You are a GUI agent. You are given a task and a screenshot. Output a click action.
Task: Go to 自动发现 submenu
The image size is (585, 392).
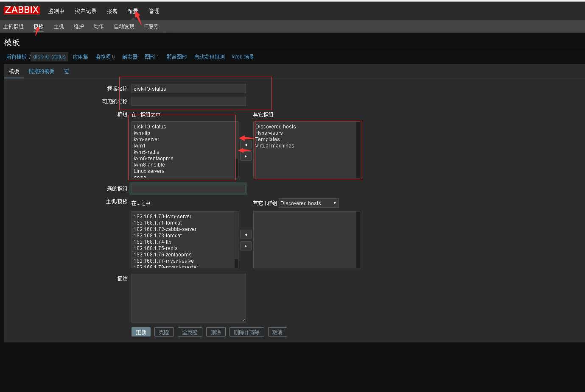tap(124, 26)
